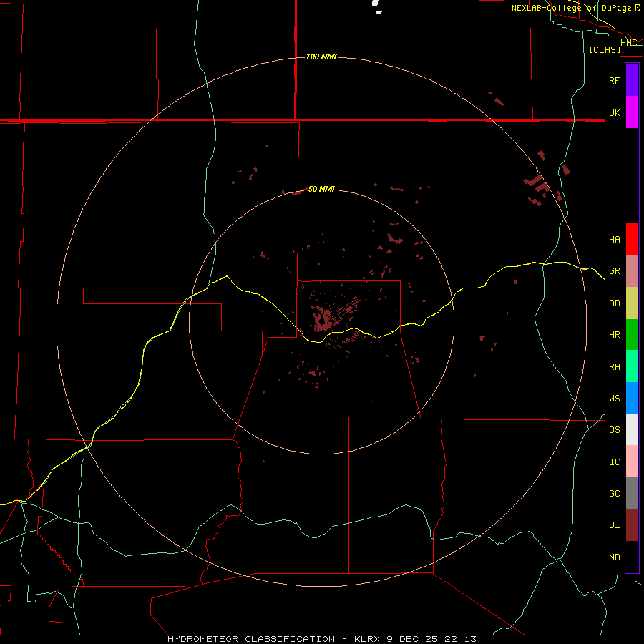
Task: Click the magenta UK legend color swatch
Action: click(x=632, y=112)
